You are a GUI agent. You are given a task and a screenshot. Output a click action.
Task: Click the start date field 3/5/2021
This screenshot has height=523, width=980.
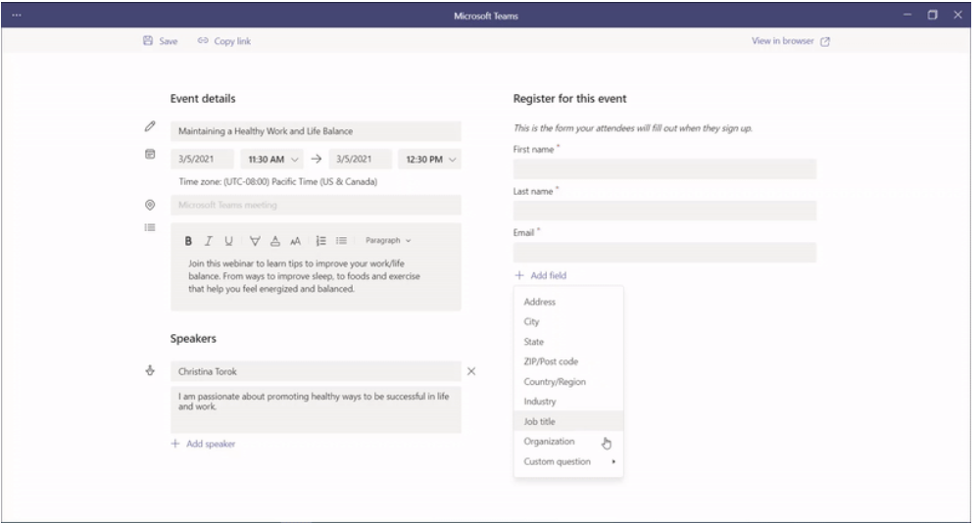pos(203,160)
